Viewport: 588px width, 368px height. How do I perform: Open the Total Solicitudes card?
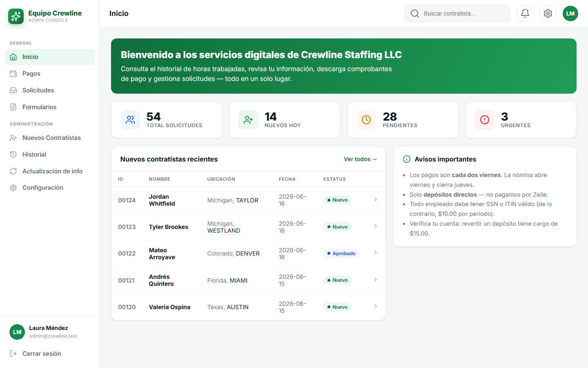coord(167,120)
